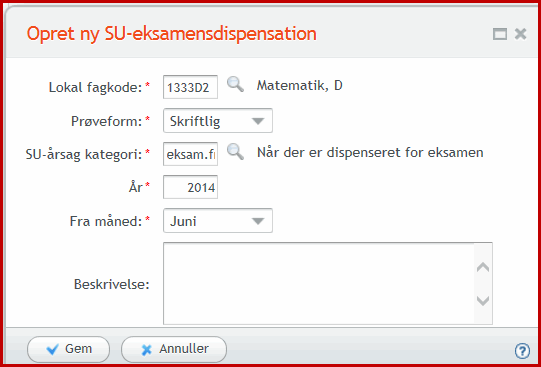Select the Juni value in Fra måned
Viewport: 541px width, 367px height.
pos(183,221)
